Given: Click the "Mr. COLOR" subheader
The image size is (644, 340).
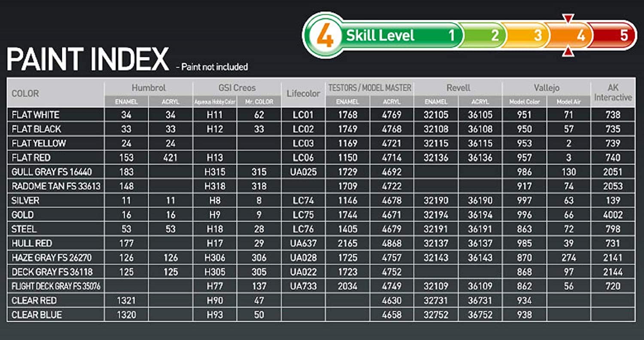Looking at the screenshot, I should (259, 102).
